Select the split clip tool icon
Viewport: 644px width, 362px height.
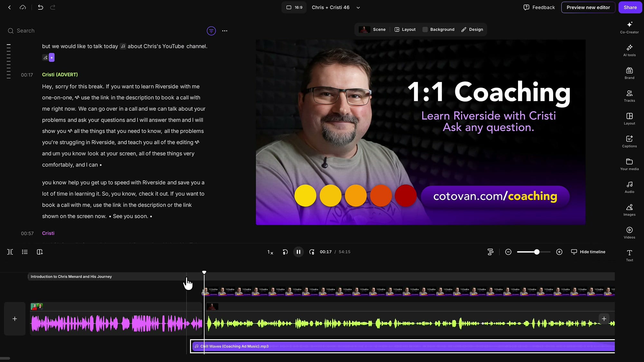(x=10, y=252)
